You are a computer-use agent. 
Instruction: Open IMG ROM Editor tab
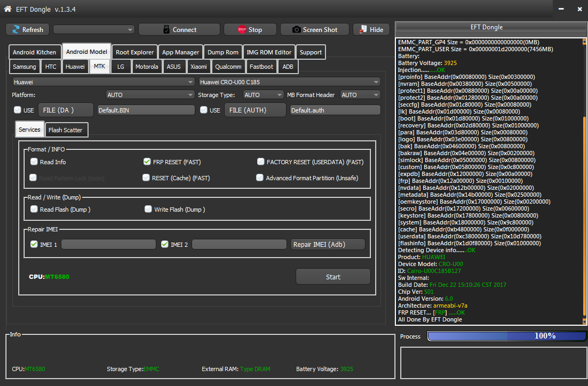coord(269,52)
